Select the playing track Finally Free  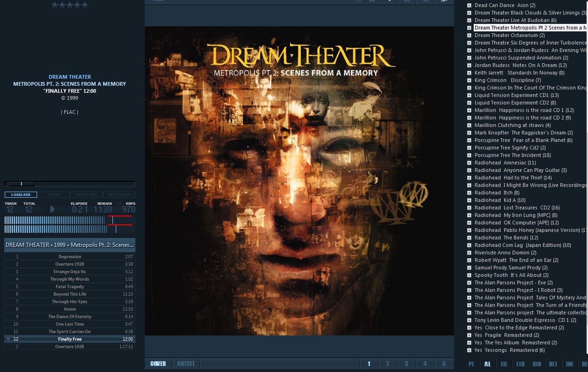70,339
